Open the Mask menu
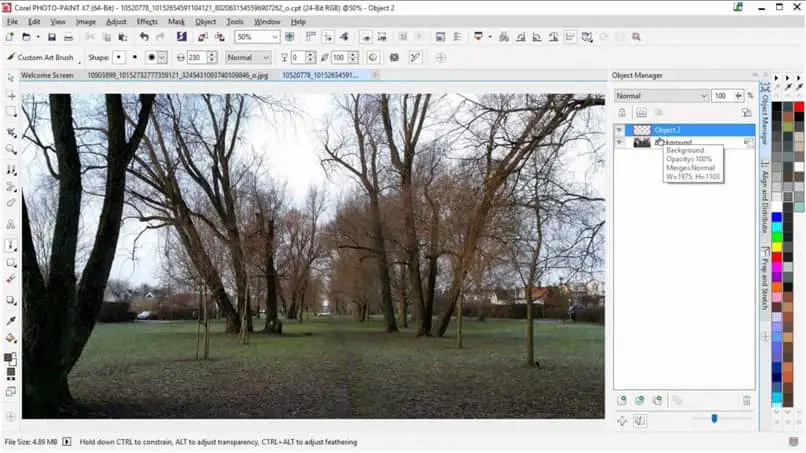Image resolution: width=806 pixels, height=453 pixels. tap(176, 22)
